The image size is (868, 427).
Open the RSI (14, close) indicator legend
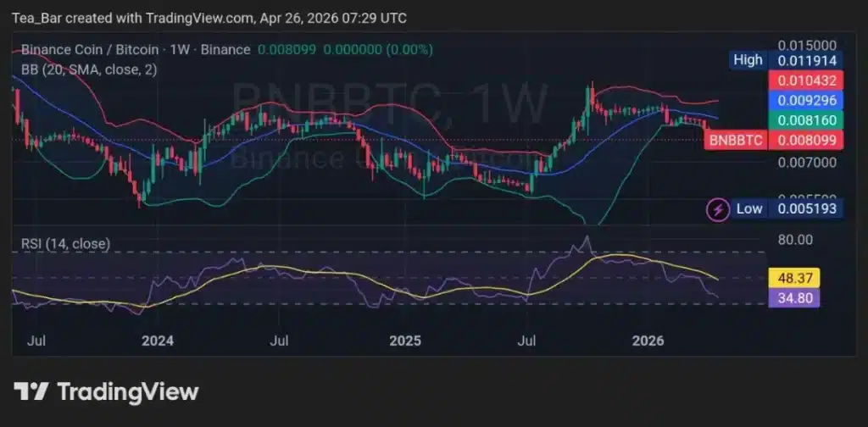tap(65, 243)
